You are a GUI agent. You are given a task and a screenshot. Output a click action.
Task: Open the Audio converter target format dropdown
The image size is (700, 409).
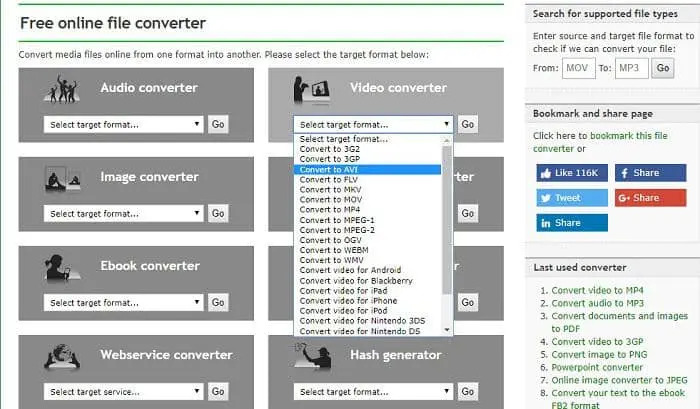pos(124,125)
